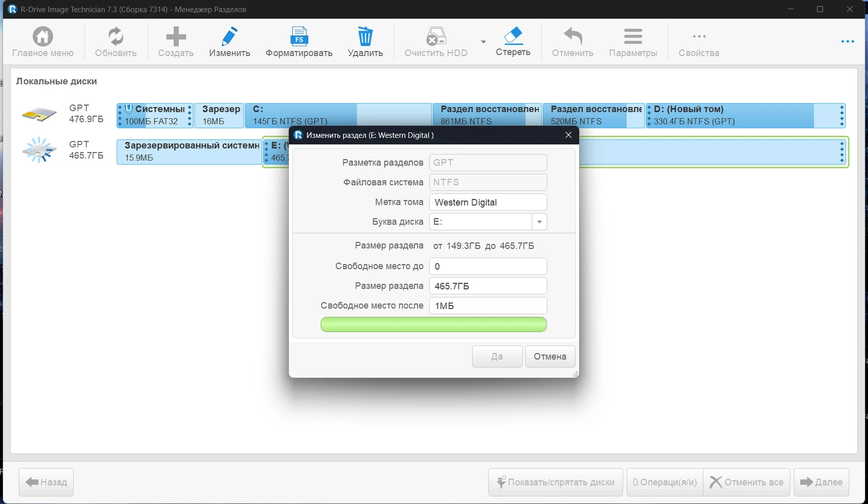
Task: Click the Далее next button
Action: coord(821,482)
